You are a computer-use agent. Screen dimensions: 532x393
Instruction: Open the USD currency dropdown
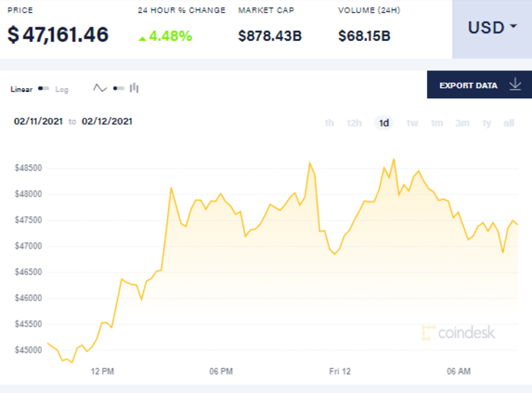point(492,28)
